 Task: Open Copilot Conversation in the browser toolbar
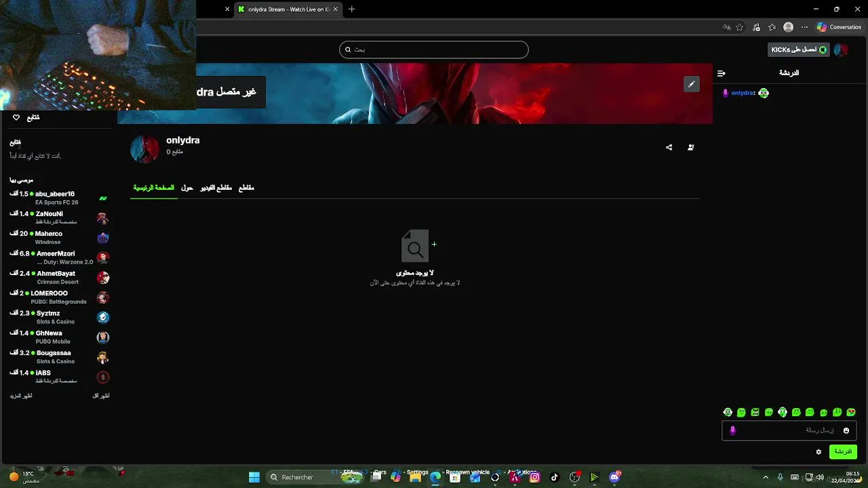pos(839,27)
